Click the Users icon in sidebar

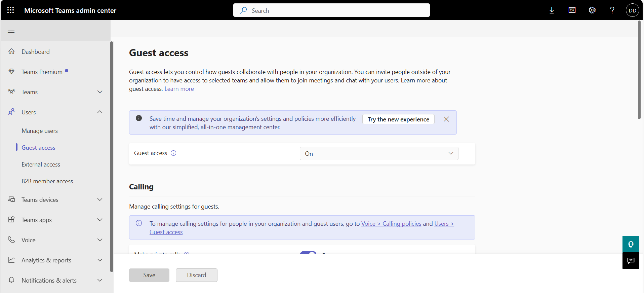(11, 112)
